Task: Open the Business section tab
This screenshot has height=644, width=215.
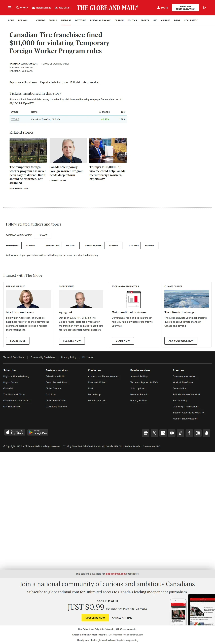Action: pyautogui.click(x=66, y=20)
